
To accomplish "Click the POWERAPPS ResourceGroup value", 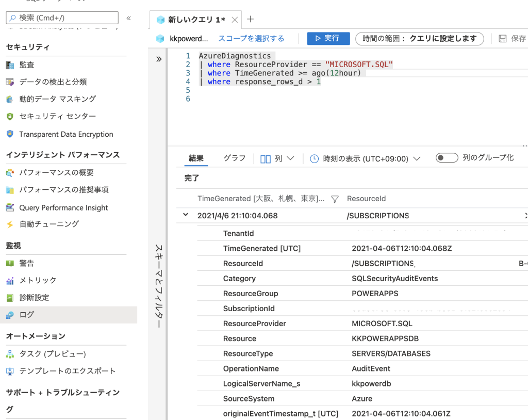I will point(375,294).
